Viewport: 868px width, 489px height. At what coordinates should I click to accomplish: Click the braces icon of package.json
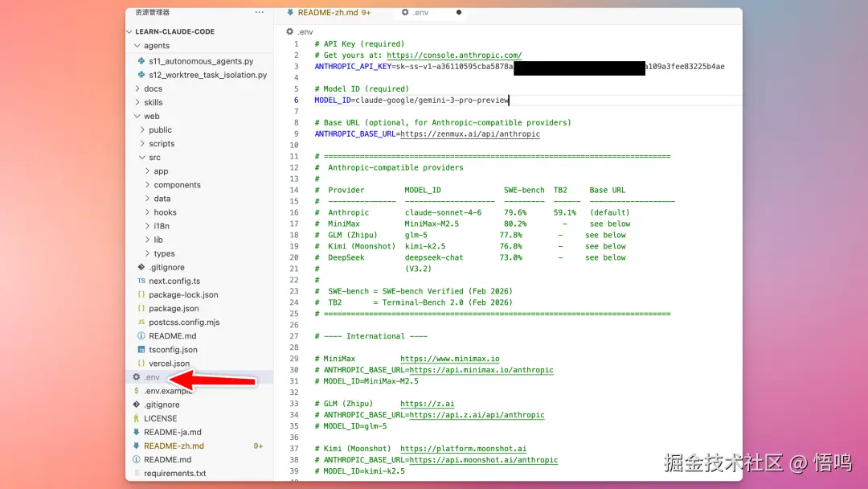(x=141, y=309)
